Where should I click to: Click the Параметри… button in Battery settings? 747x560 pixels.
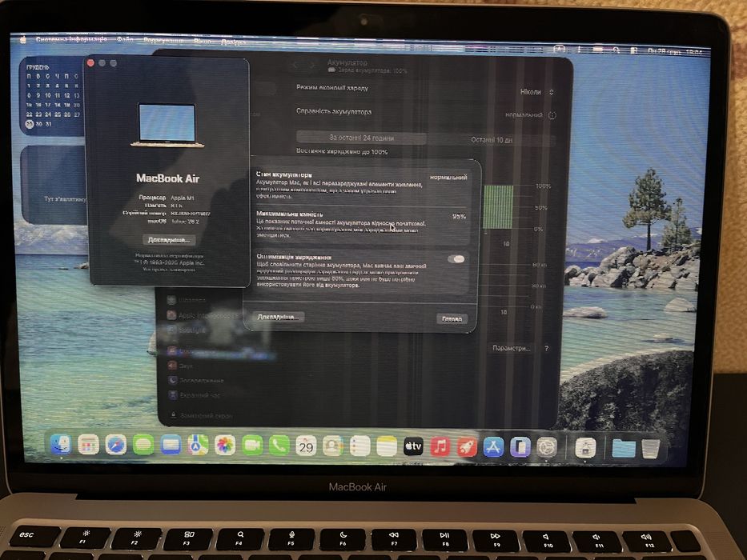511,348
